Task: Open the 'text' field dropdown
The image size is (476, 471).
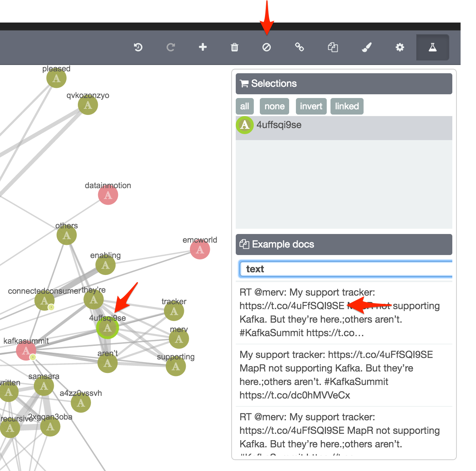Action: pyautogui.click(x=345, y=269)
